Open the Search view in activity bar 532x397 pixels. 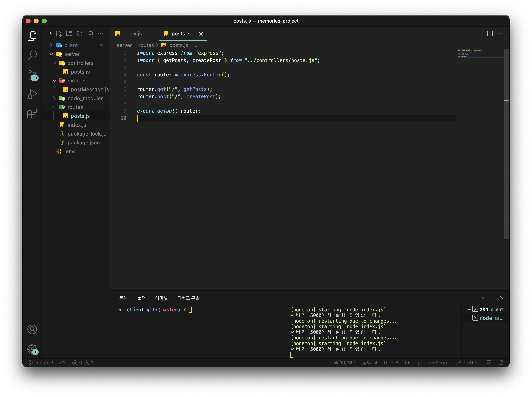32,56
